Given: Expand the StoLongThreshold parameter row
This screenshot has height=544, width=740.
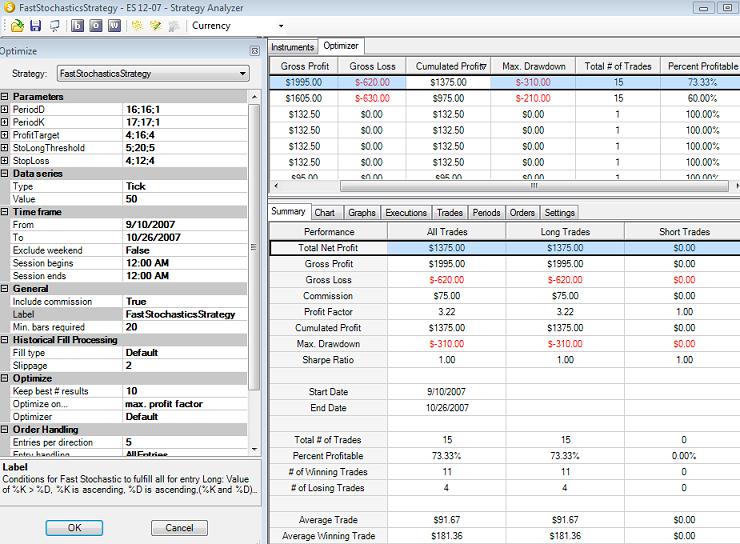Looking at the screenshot, I should (4, 147).
